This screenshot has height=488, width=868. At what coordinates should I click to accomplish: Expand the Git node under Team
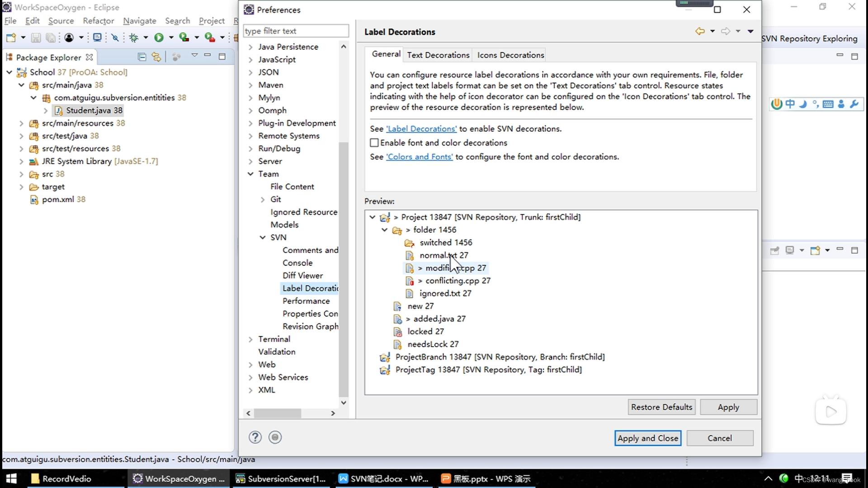[x=263, y=199]
